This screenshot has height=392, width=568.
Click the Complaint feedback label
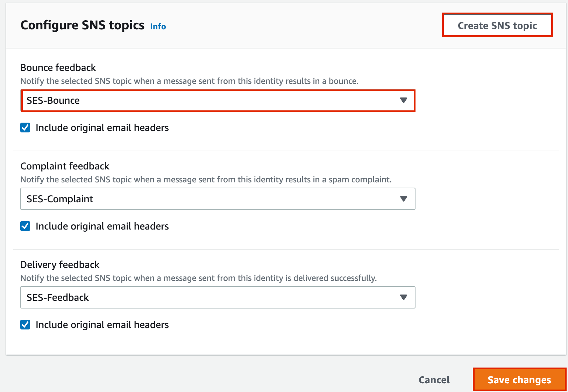click(65, 166)
